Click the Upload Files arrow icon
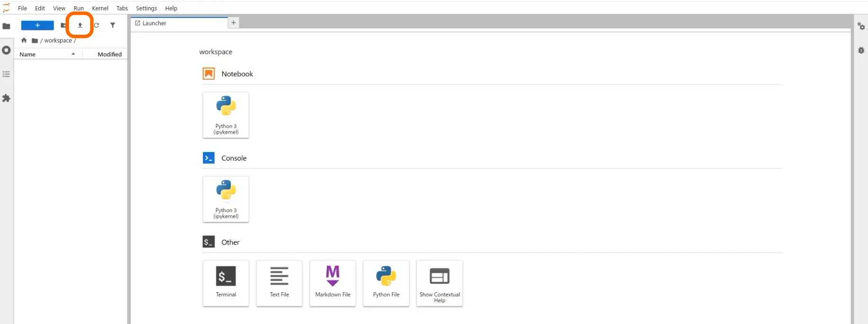 click(x=80, y=25)
